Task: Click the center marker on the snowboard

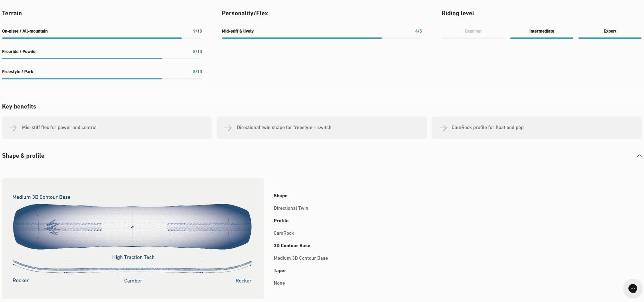Action: point(132,227)
